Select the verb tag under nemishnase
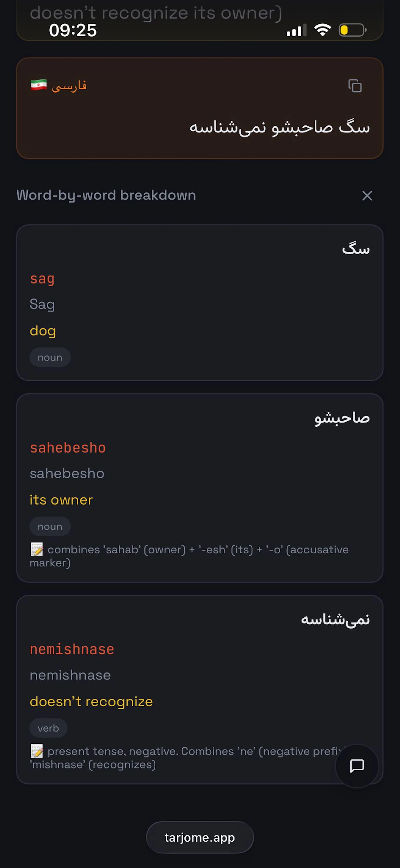 point(48,728)
